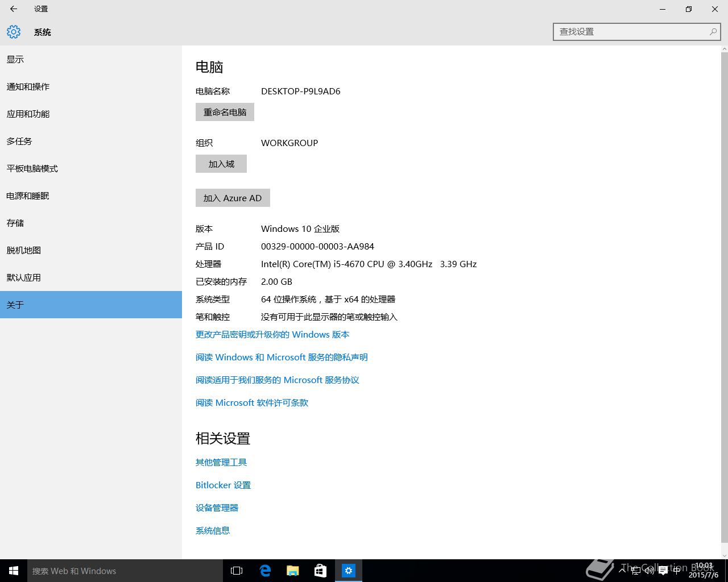Open the Action Center notification icon

[663, 571]
